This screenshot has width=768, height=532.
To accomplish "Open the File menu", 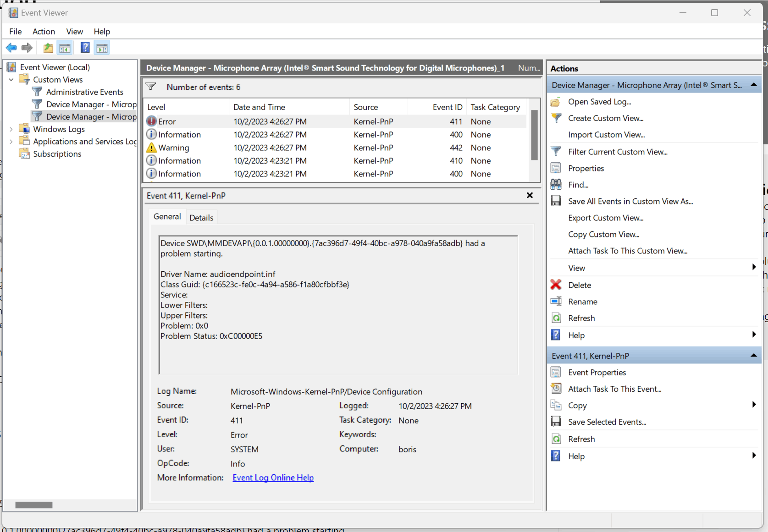I will point(16,31).
